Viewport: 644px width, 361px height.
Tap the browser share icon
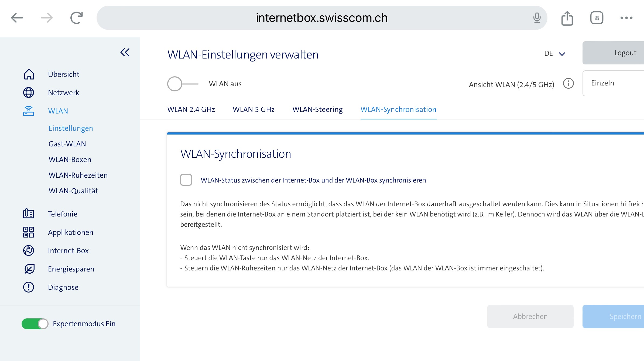(567, 18)
